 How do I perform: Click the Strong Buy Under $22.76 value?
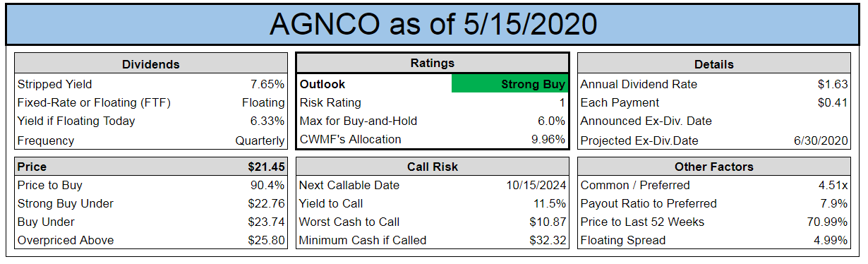tap(267, 203)
